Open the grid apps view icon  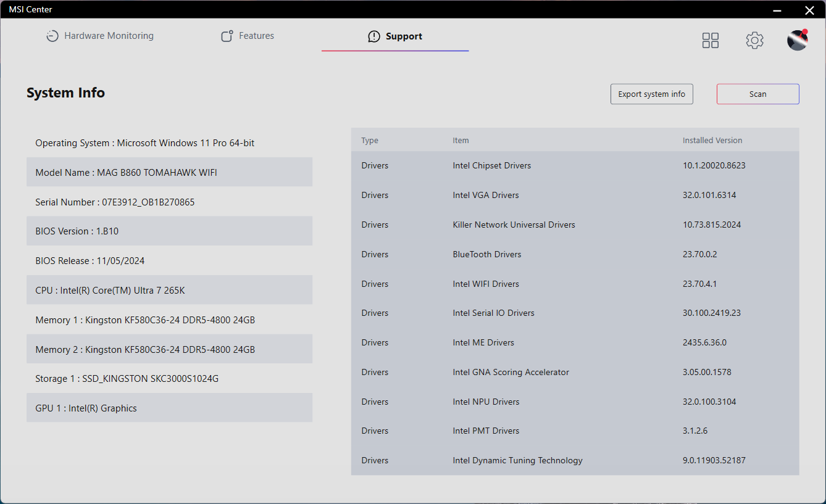pyautogui.click(x=711, y=41)
